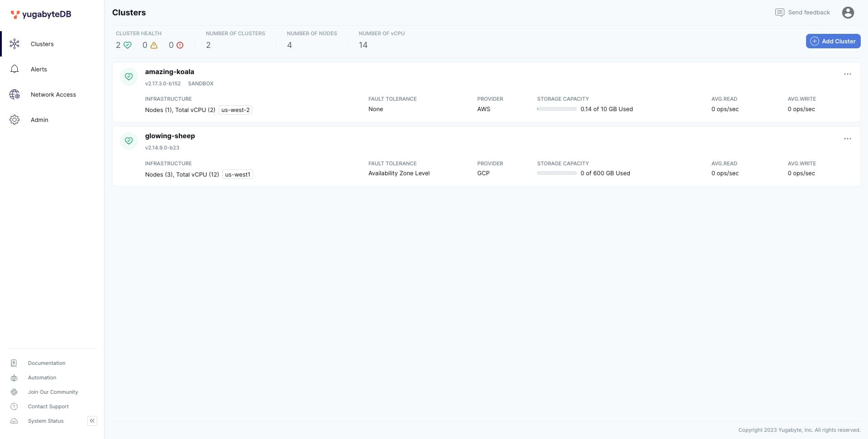The image size is (868, 439).
Task: Click the AWS provider value
Action: pyautogui.click(x=484, y=109)
